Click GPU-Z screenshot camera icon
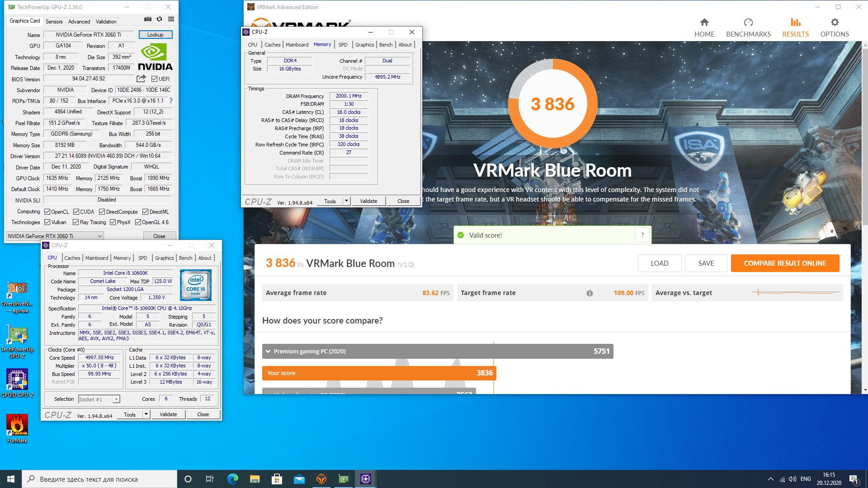Screen dimensions: 868x488 click(x=148, y=19)
